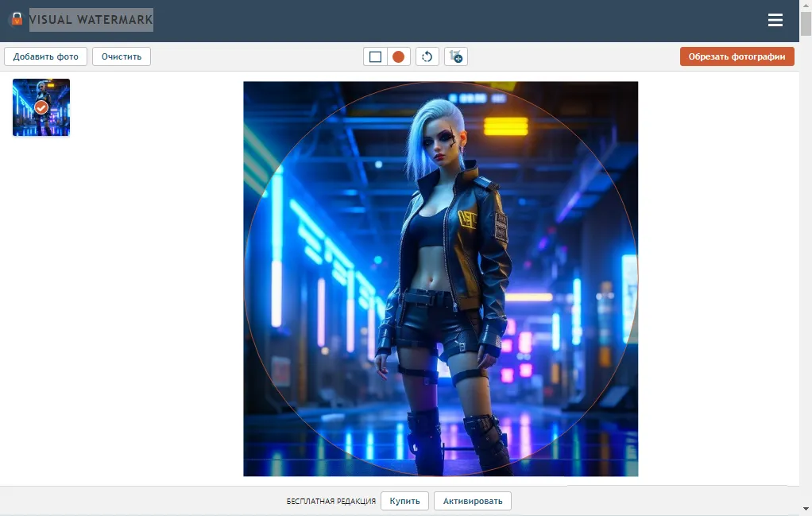Image resolution: width=812 pixels, height=516 pixels.
Task: Select the square crop shape icon
Action: click(374, 56)
